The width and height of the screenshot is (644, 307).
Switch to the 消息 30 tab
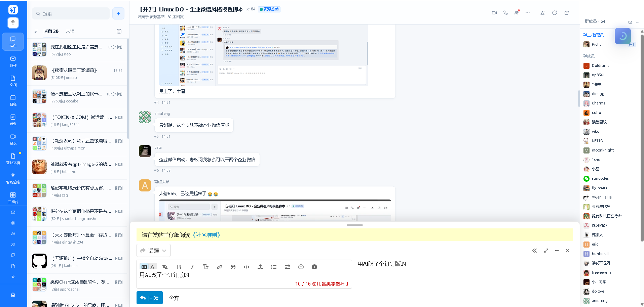pyautogui.click(x=51, y=31)
